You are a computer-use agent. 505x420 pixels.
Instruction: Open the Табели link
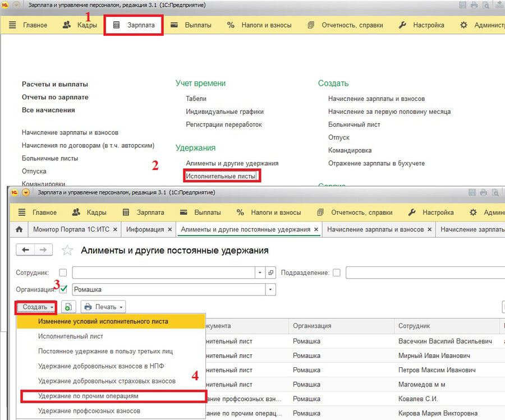point(196,99)
